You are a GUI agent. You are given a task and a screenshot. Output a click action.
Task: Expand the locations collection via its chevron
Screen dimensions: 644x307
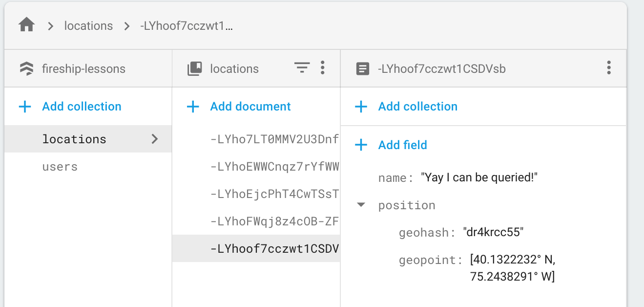[x=155, y=139]
